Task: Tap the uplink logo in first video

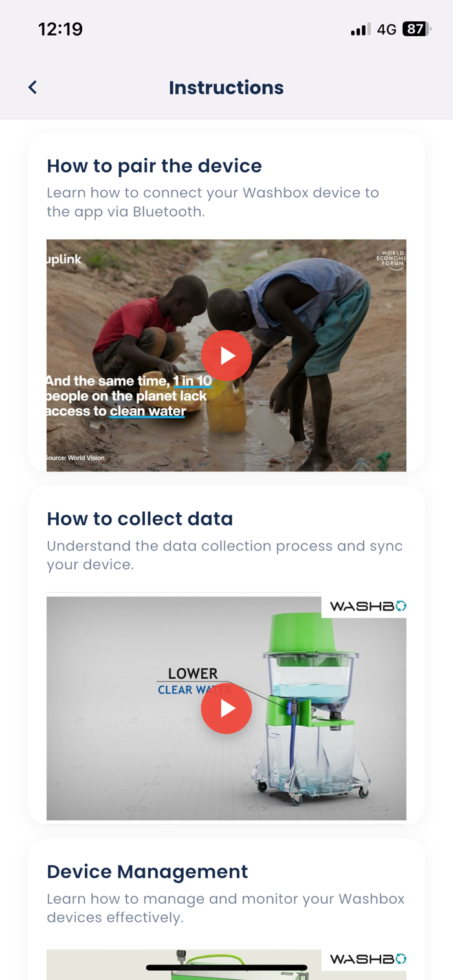Action: pos(64,260)
